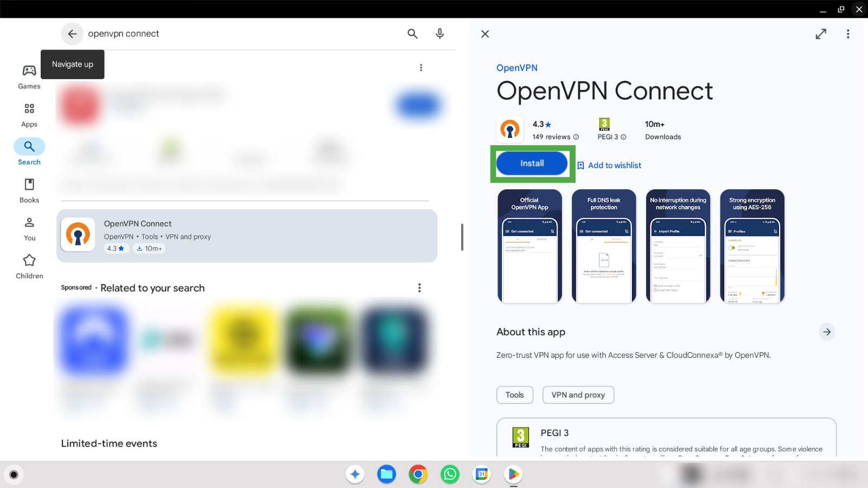
Task: Click the vertical scrollbar of results list
Action: pyautogui.click(x=462, y=237)
